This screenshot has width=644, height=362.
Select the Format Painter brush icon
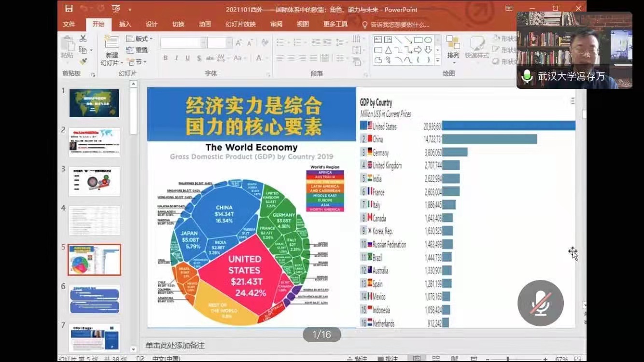(x=83, y=61)
